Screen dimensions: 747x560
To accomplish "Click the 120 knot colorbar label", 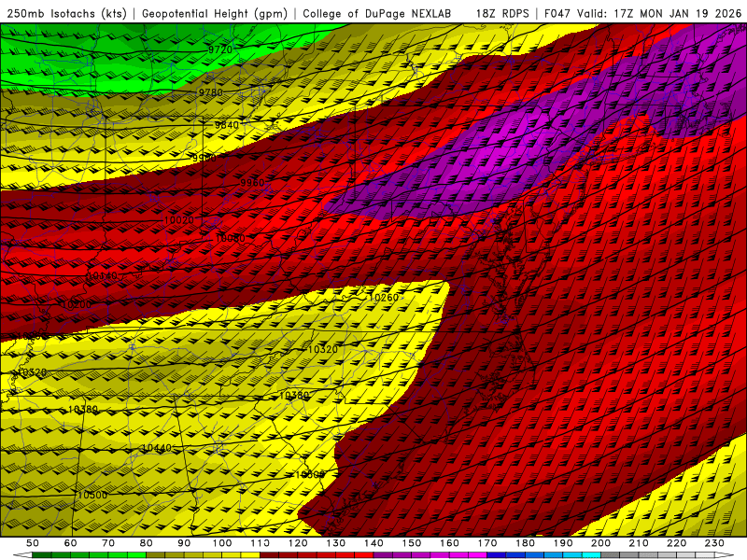I will click(298, 543).
